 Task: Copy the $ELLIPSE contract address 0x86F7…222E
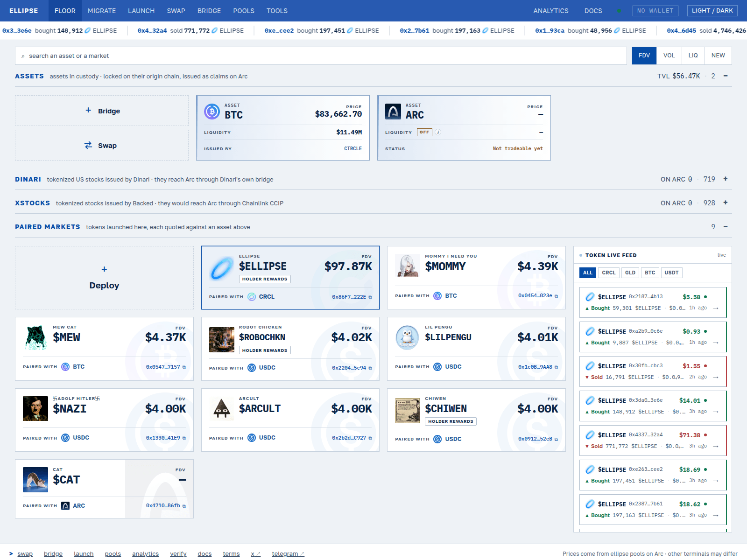coord(370,297)
